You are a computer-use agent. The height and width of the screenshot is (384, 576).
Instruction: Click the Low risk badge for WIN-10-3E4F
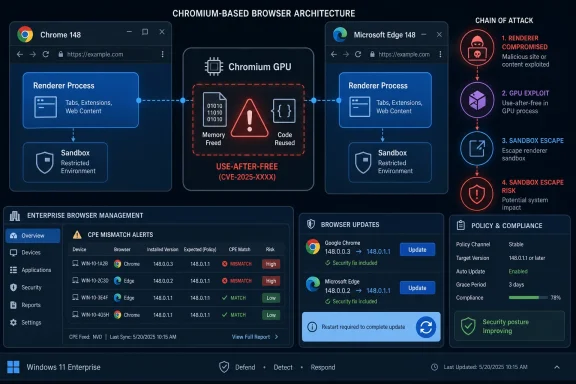tap(271, 298)
